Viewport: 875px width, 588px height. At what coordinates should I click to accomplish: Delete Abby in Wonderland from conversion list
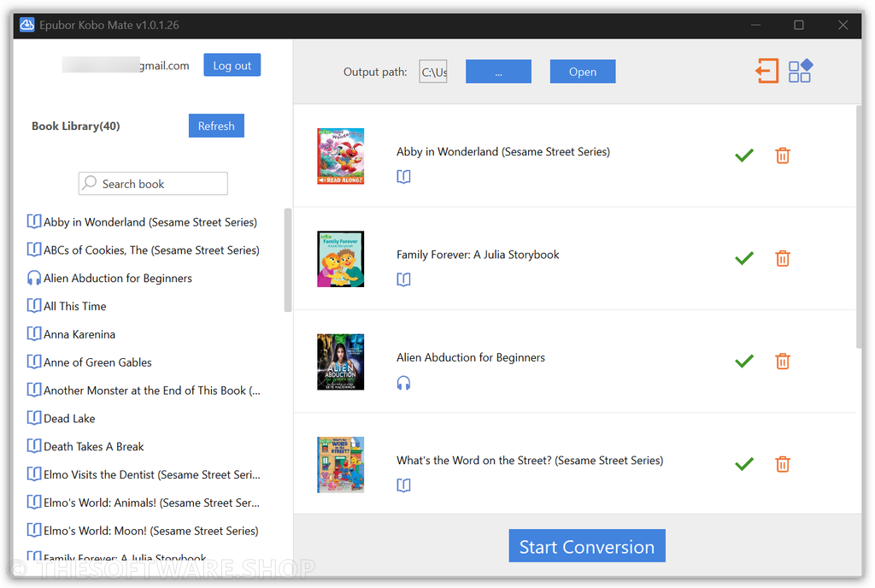click(x=783, y=156)
